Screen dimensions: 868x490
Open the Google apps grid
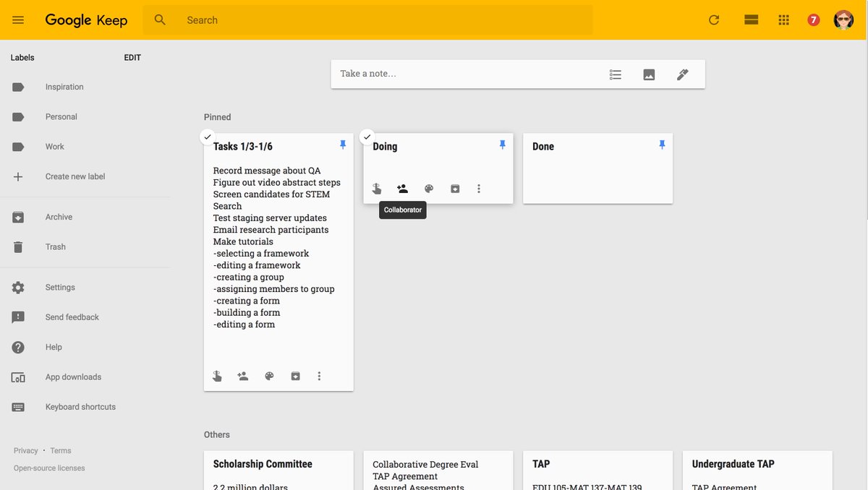[x=783, y=20]
